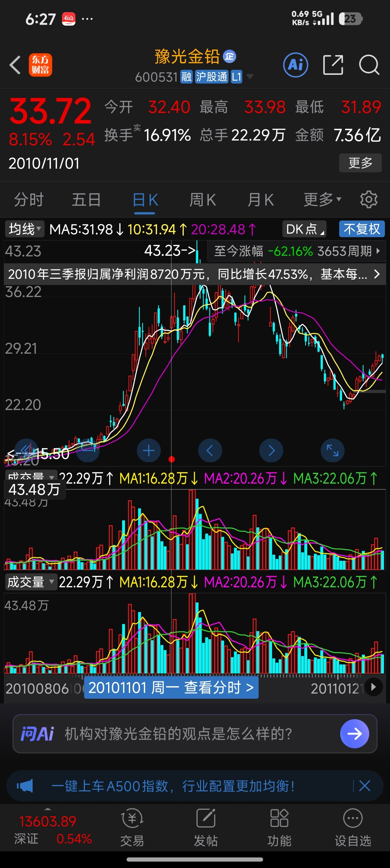Open upper 成交量 indicator dropdown (partially hidden)
Screen dimensions: 390x868
(x=31, y=475)
